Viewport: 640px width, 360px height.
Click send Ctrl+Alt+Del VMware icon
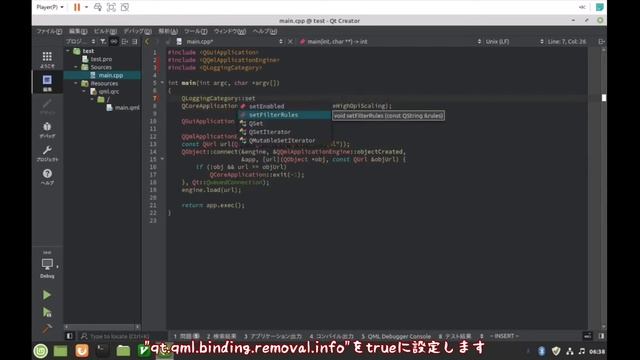(x=98, y=7)
